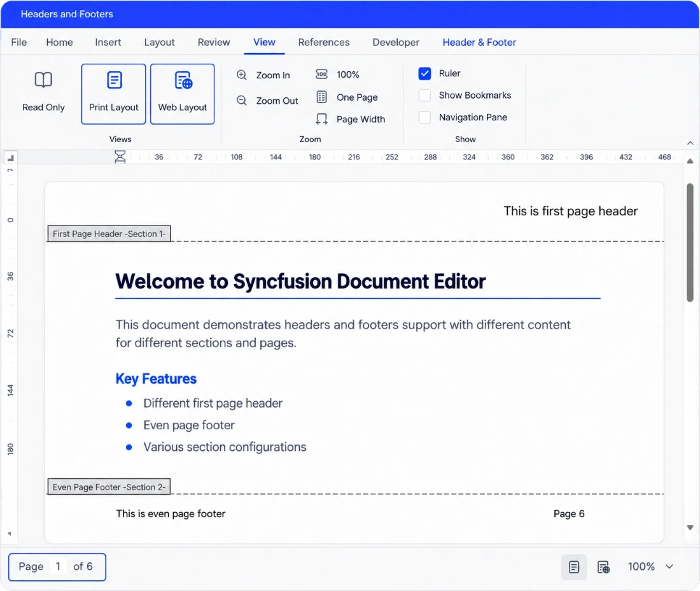
Task: Open the Header & Footer tab
Action: click(x=479, y=42)
